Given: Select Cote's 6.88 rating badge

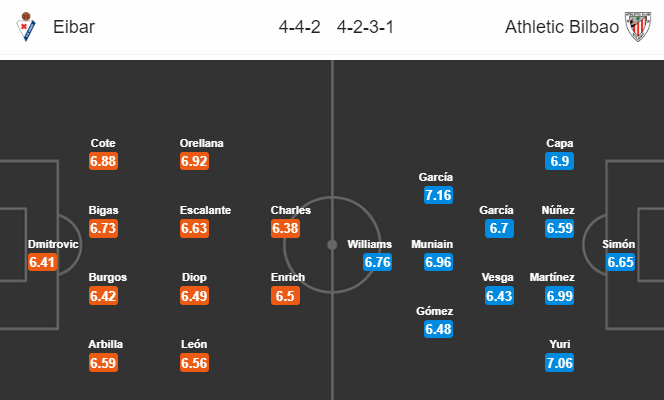Looking at the screenshot, I should [x=103, y=161].
